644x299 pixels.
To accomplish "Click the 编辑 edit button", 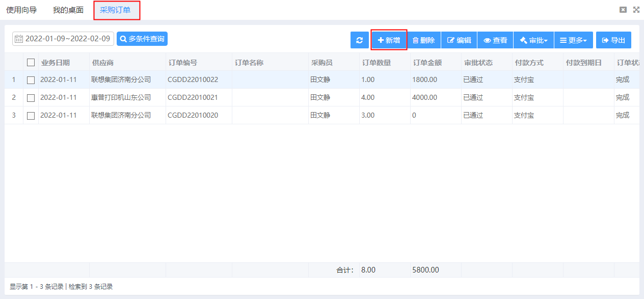I will (459, 40).
